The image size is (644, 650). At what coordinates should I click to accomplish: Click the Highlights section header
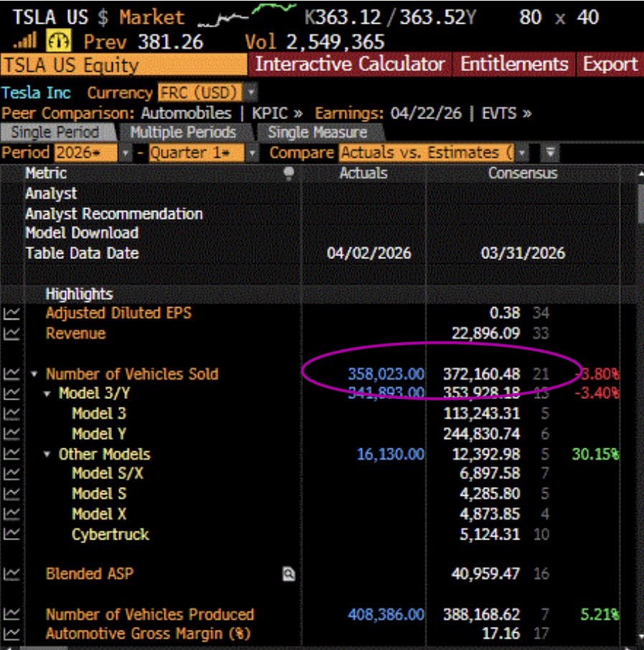pos(79,294)
